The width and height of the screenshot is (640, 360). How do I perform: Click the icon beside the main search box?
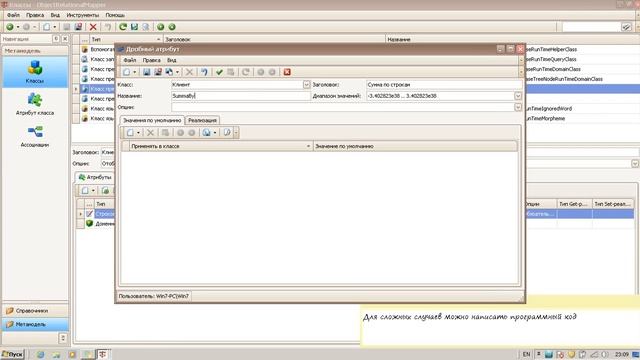(x=626, y=27)
